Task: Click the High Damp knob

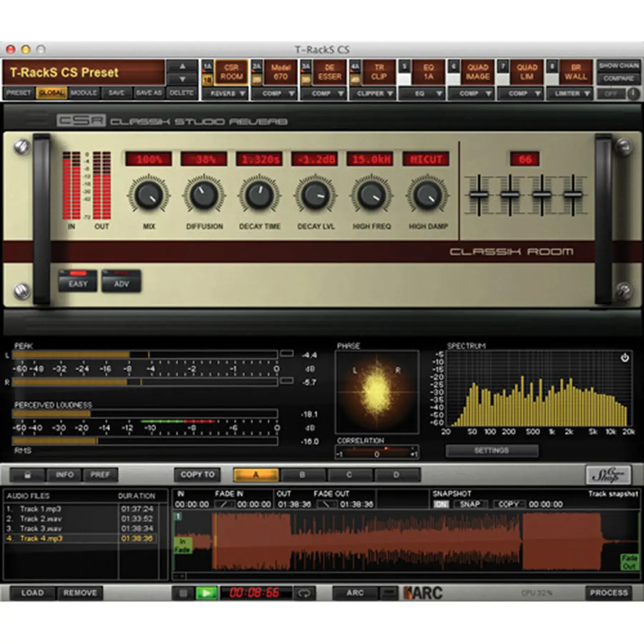Action: [x=427, y=195]
